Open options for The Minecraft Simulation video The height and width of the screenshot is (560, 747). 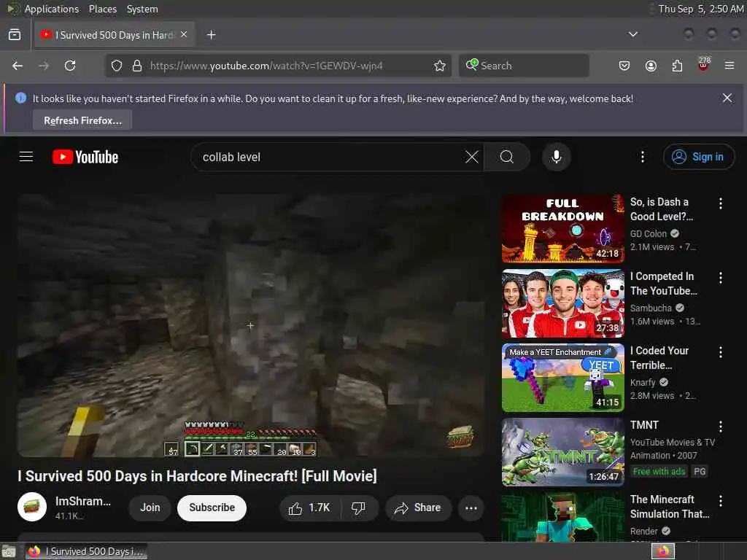click(721, 500)
